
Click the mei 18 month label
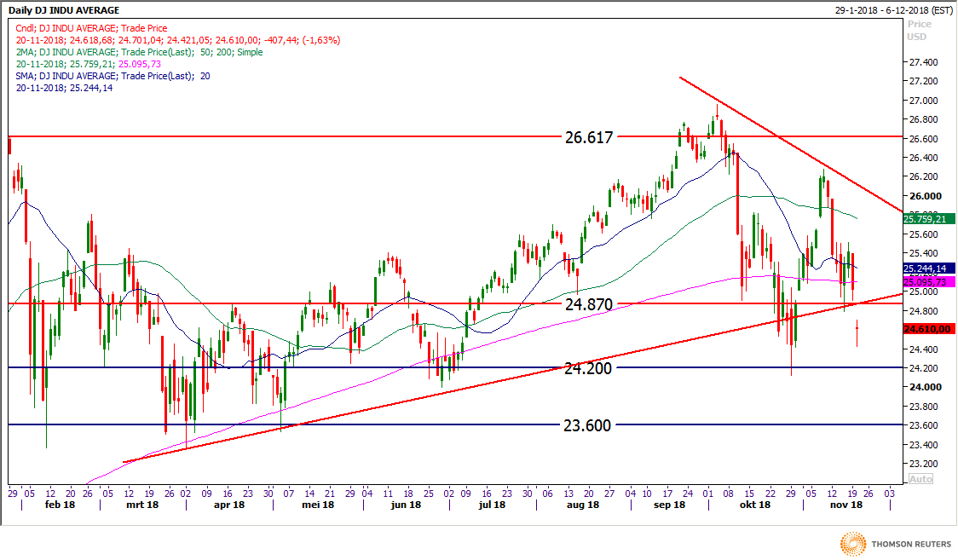tap(318, 505)
